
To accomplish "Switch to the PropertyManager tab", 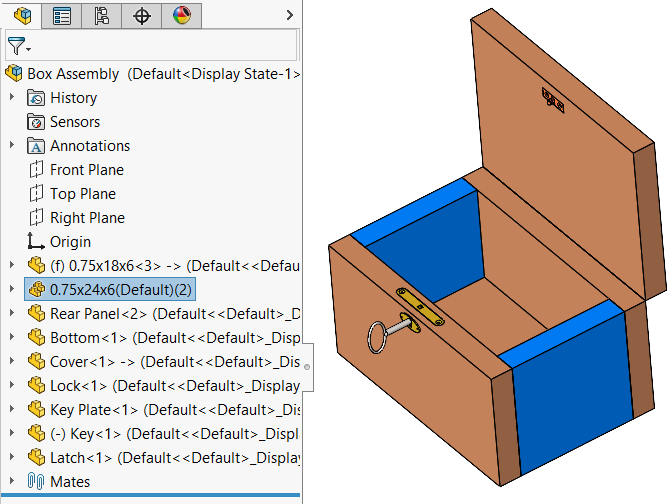I will coord(62,15).
